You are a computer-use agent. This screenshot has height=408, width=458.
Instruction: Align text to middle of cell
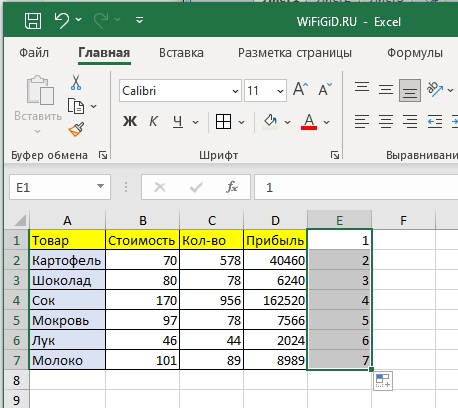(386, 90)
